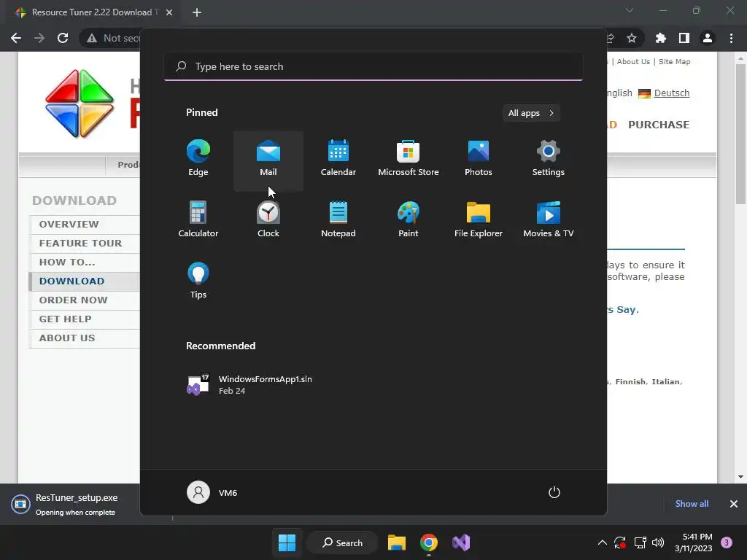
Task: Open a new Chrome tab
Action: click(x=197, y=12)
